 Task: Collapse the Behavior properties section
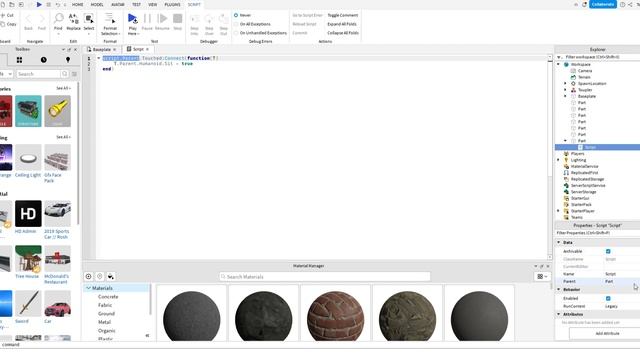pyautogui.click(x=559, y=289)
